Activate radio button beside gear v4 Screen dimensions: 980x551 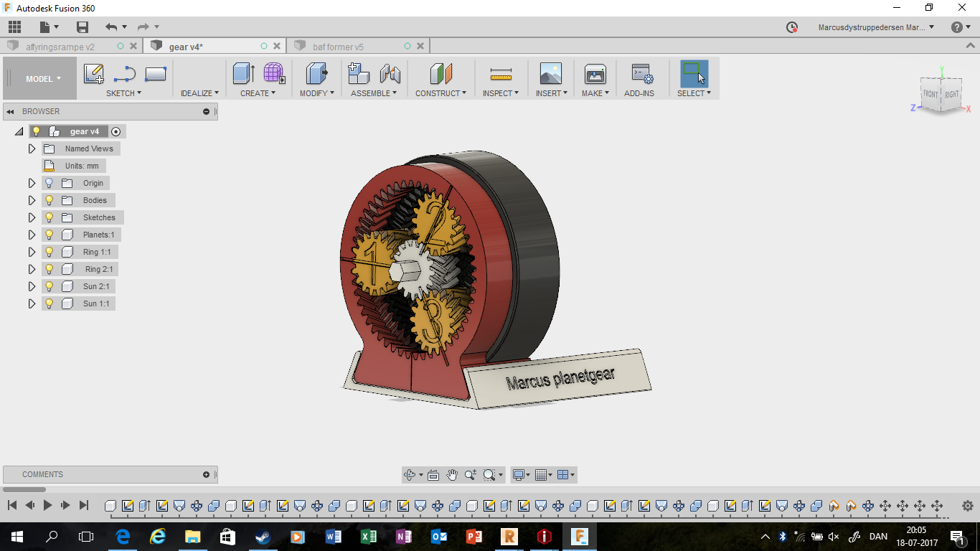click(116, 131)
